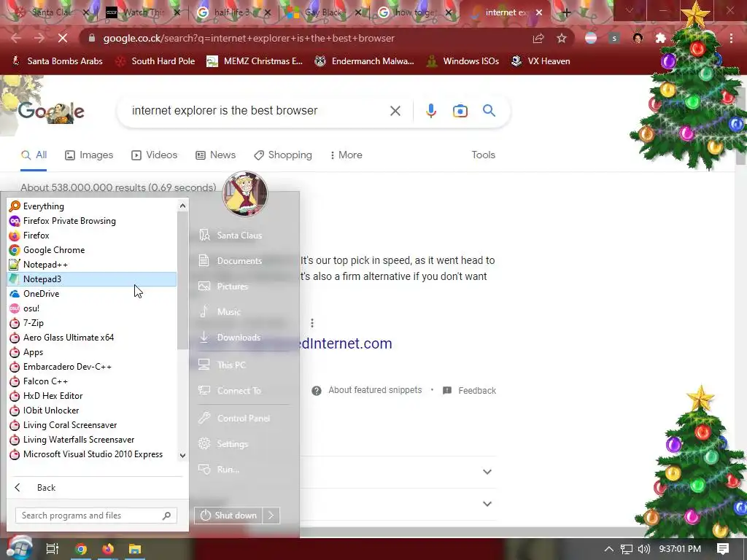This screenshot has height=560, width=747.
Task: Start voice search with microphone icon
Action: tap(430, 111)
